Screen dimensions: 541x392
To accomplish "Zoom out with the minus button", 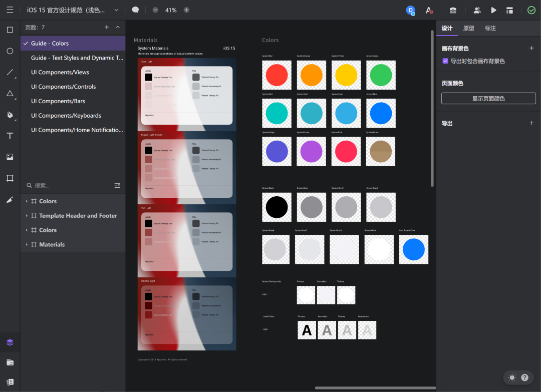I will click(156, 10).
